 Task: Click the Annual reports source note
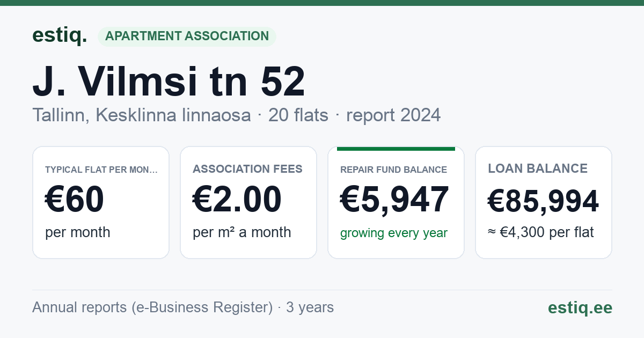183,307
